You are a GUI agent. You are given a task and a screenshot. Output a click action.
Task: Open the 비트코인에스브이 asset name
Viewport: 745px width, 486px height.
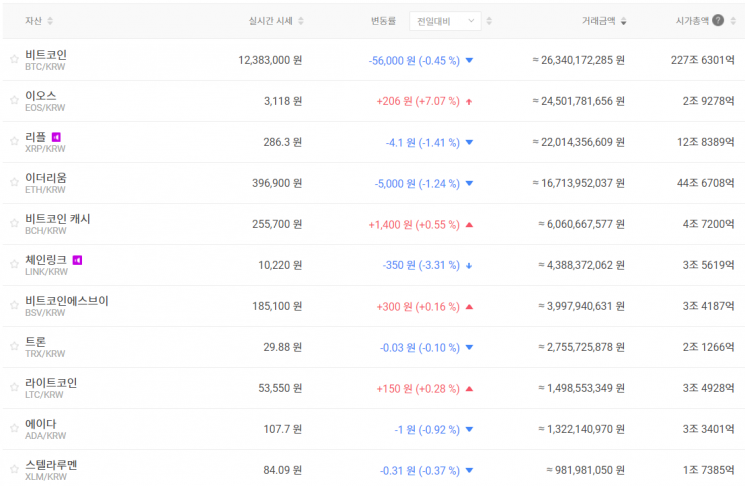[67, 301]
